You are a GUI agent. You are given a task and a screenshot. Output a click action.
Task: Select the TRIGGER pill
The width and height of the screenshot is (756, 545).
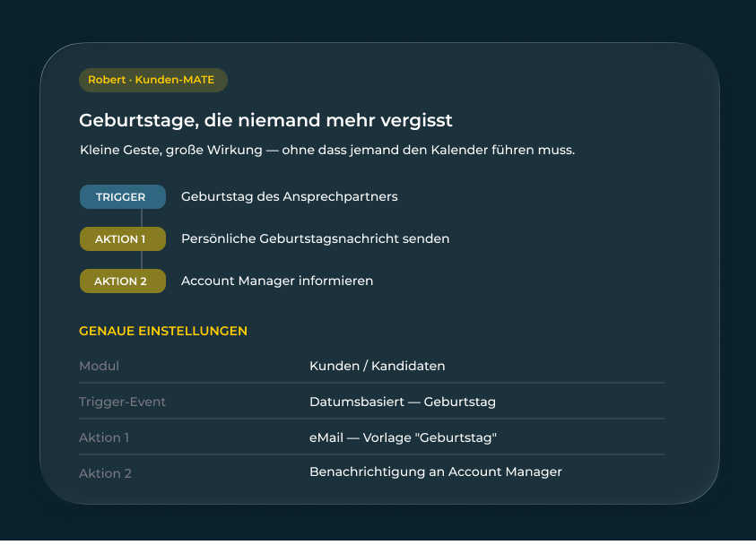(x=123, y=196)
